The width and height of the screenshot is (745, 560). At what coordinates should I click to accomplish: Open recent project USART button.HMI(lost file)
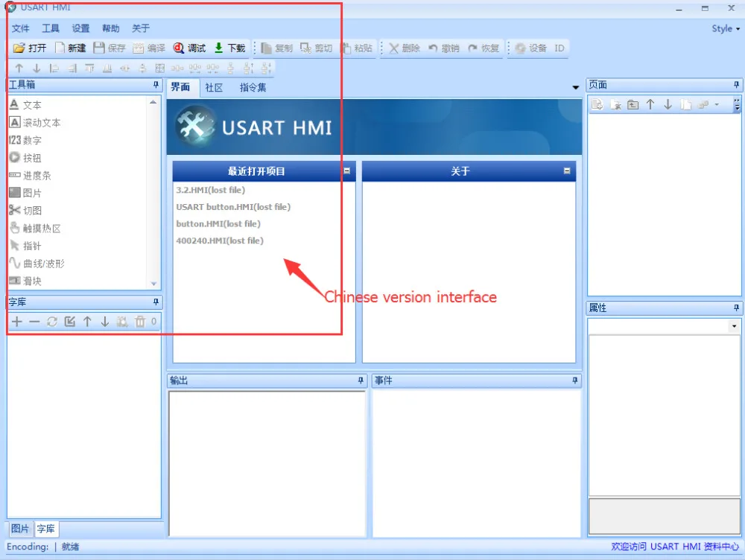coord(233,207)
